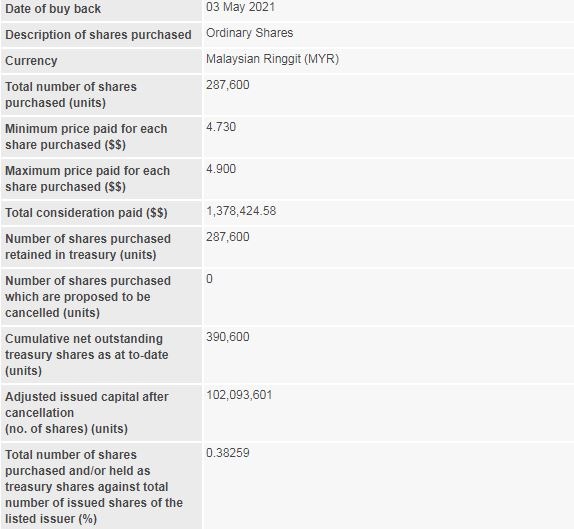Select 287,600 retained in treasury value
The image size is (574, 529).
(227, 237)
